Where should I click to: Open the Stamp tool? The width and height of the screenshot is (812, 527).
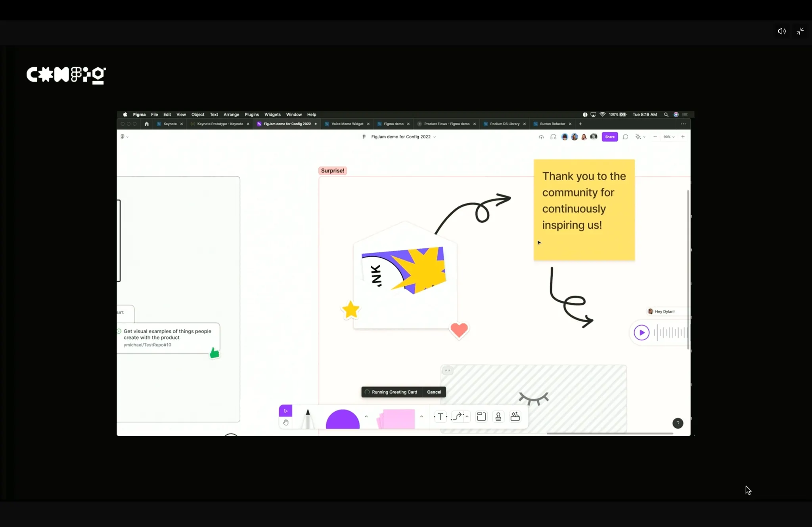[498, 416]
